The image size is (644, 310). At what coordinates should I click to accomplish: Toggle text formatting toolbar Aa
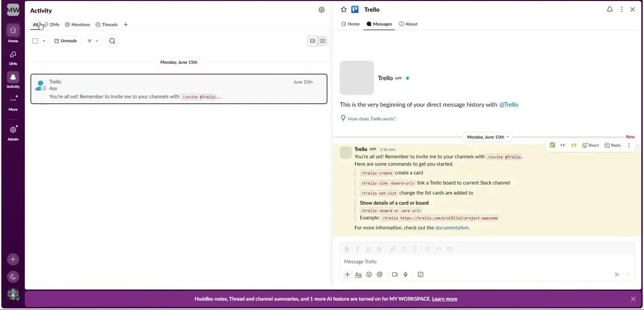(x=358, y=275)
